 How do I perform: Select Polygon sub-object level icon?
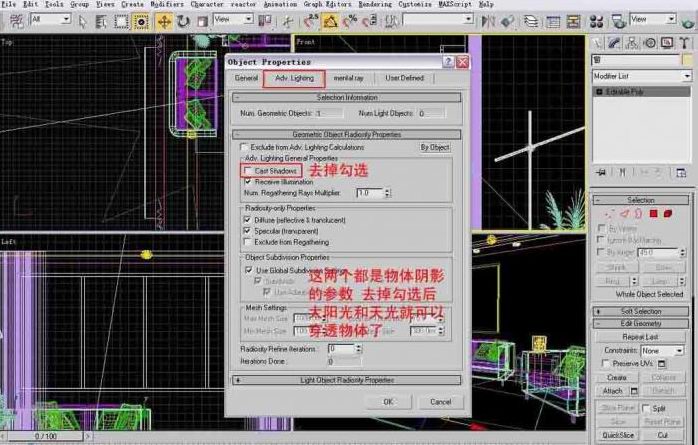653,213
